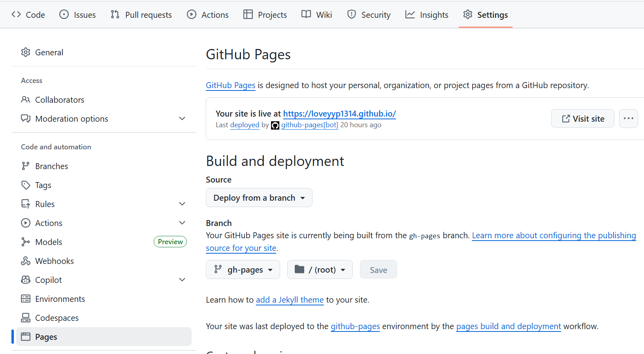Open the add a Jekyll theme link

(290, 300)
